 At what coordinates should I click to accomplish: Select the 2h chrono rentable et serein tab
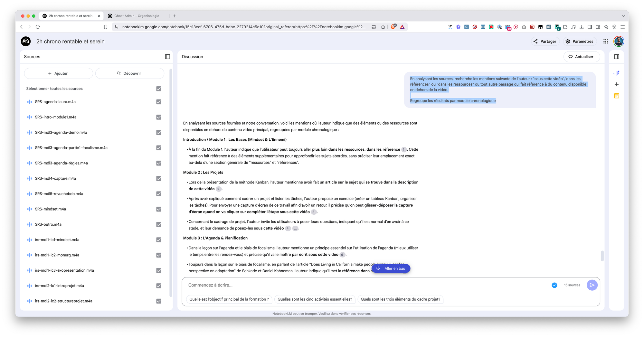(71, 16)
